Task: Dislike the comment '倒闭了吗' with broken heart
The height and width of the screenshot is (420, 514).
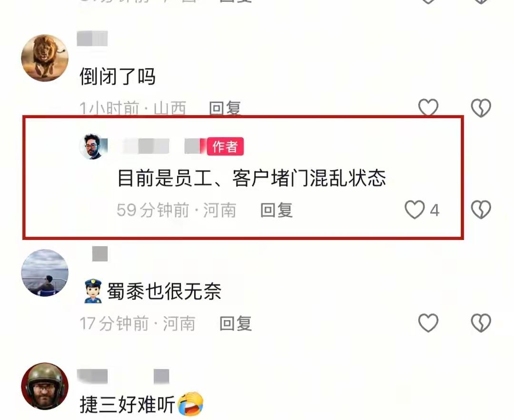Action: pyautogui.click(x=481, y=108)
